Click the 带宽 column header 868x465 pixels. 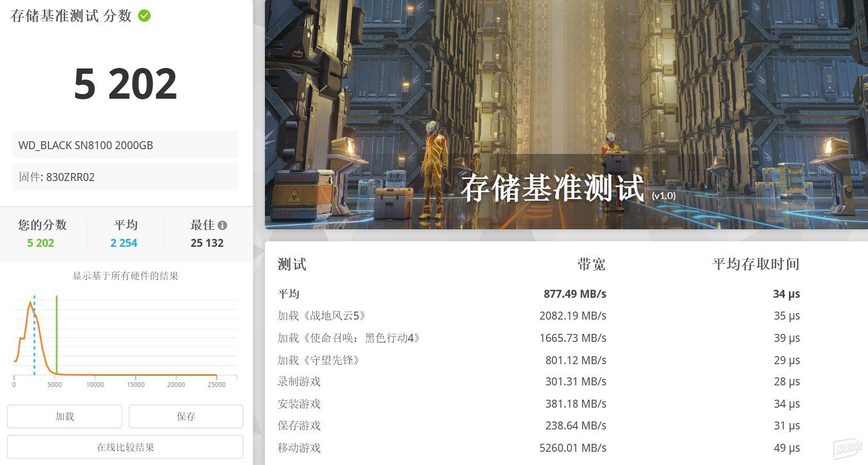tap(591, 264)
